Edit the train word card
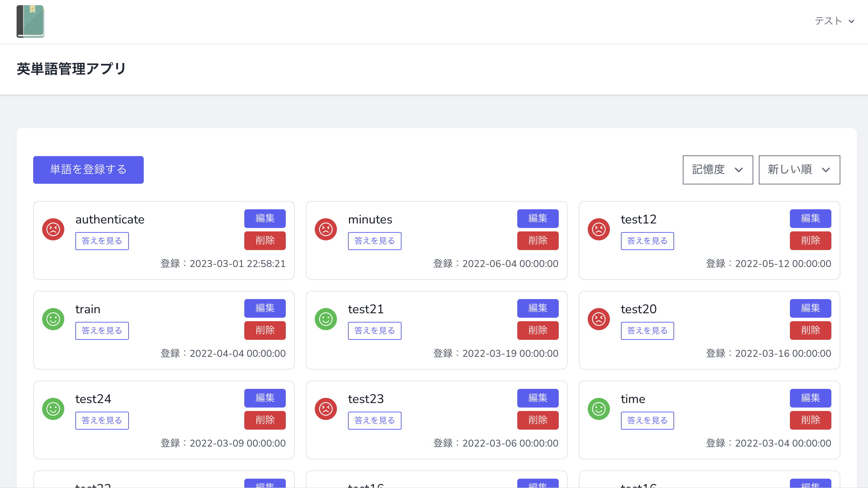Image resolution: width=868 pixels, height=488 pixels. click(265, 308)
